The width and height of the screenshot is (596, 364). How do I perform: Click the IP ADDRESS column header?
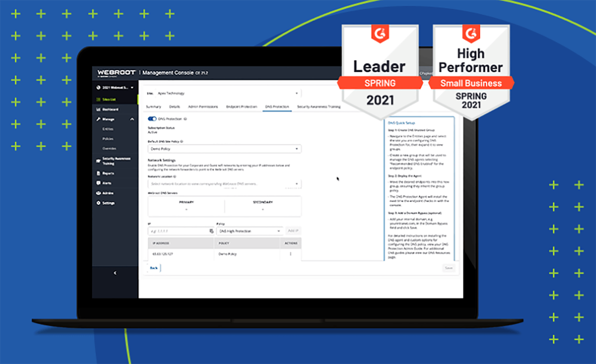point(161,243)
